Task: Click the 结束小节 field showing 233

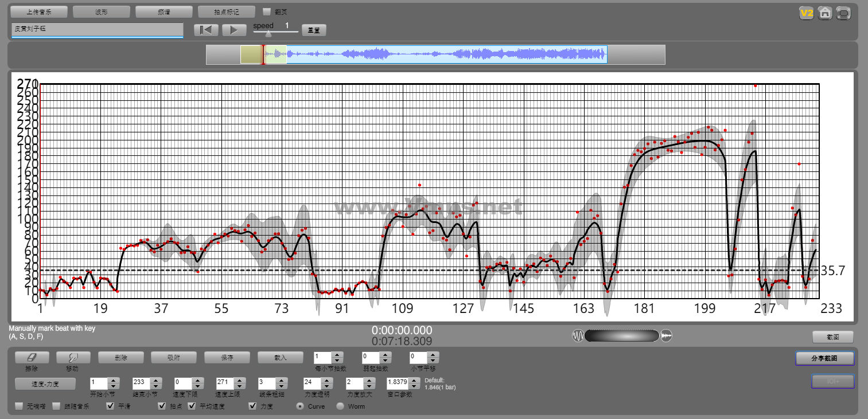Action: point(141,383)
